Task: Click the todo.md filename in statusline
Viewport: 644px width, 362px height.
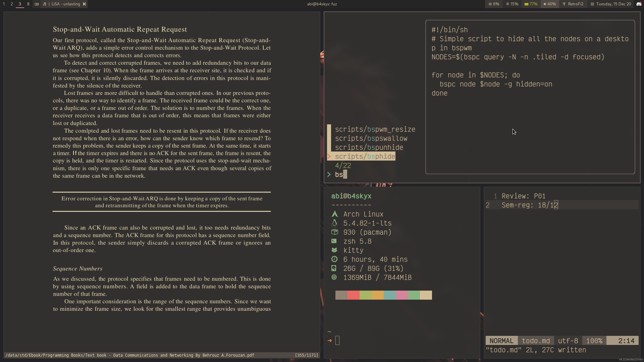Action: (536, 341)
